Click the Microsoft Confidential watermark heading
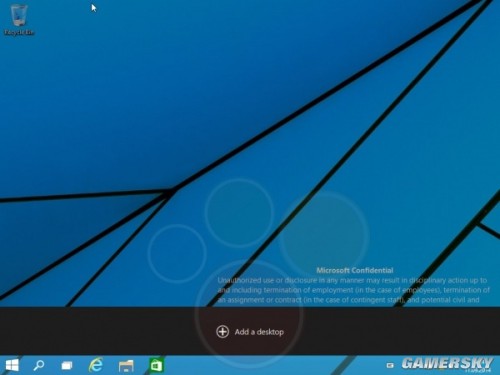 point(355,270)
